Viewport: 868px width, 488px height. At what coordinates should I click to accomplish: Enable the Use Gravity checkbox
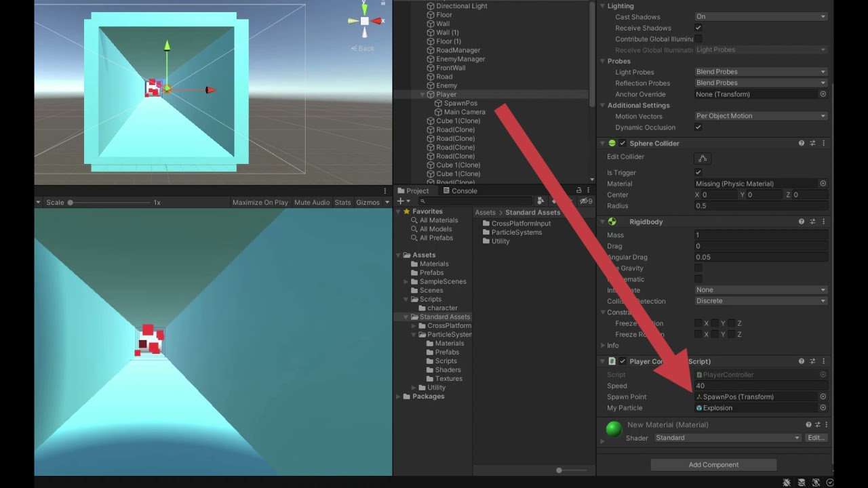[698, 268]
